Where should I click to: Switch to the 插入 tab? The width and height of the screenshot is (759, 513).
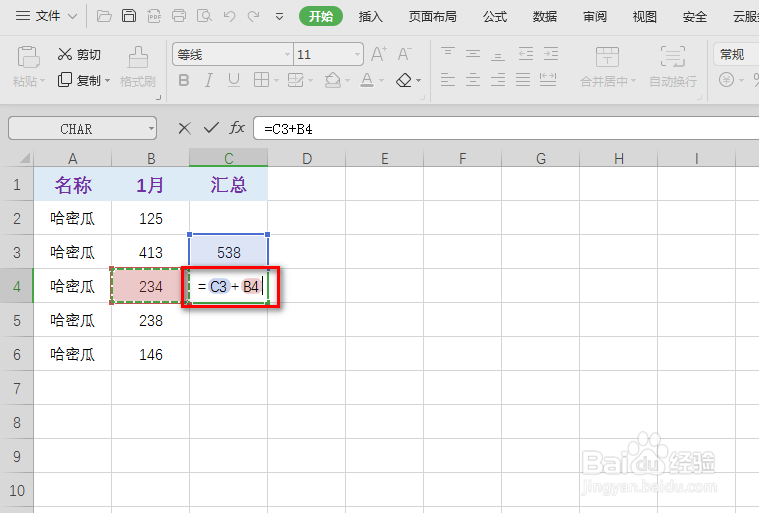point(371,16)
